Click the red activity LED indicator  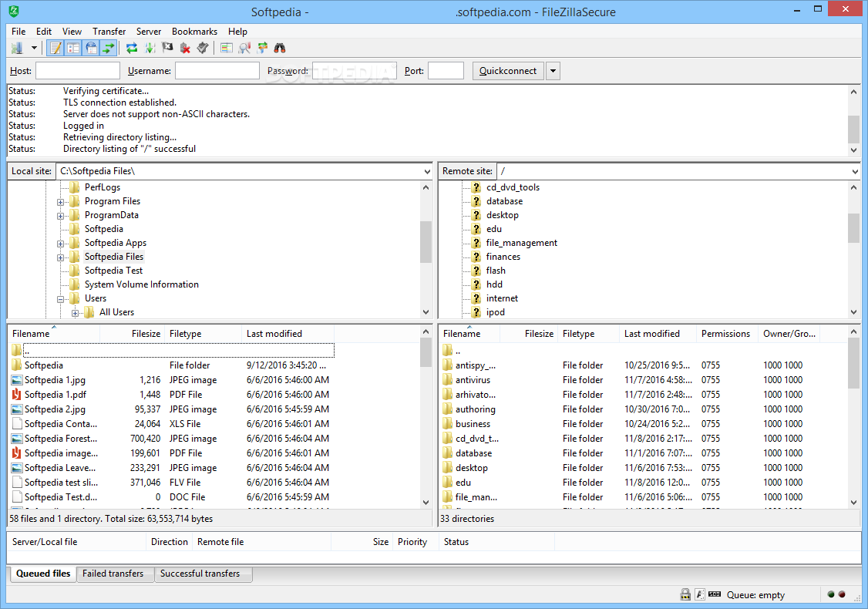pos(842,594)
